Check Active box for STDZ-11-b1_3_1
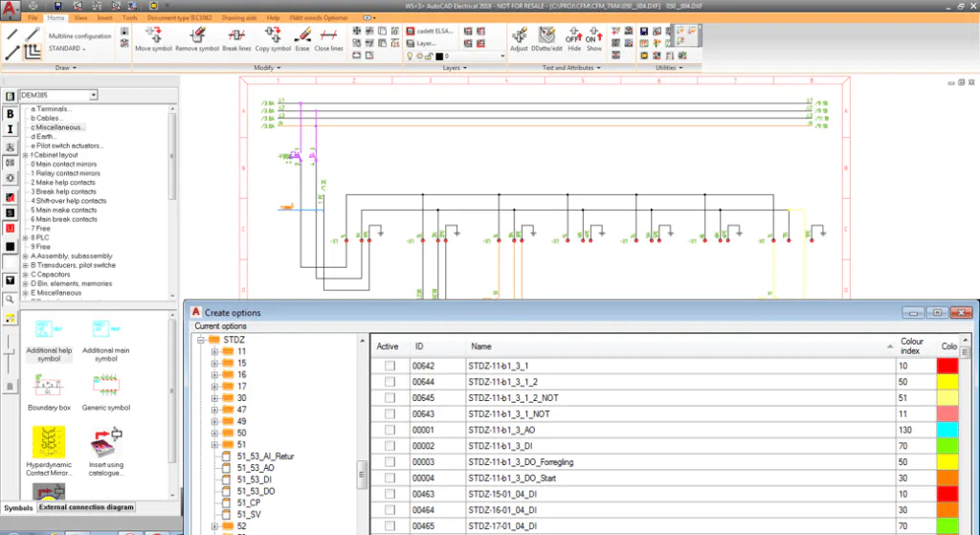This screenshot has height=535, width=980. click(389, 367)
